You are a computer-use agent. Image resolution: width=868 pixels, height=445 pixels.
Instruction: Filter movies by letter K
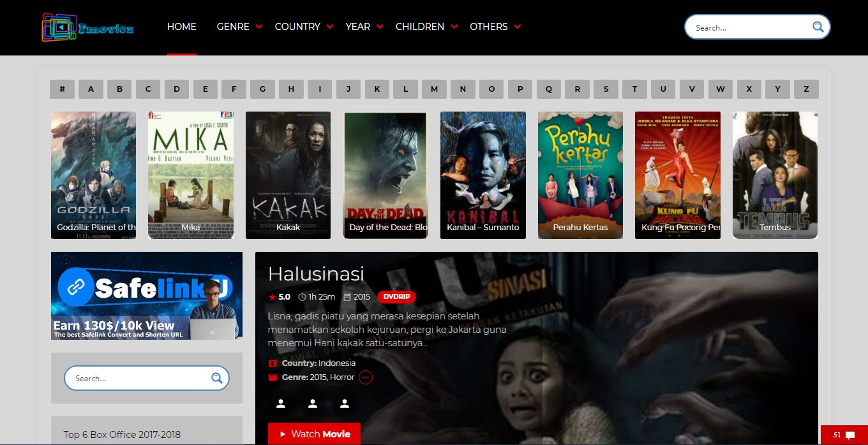(377, 89)
